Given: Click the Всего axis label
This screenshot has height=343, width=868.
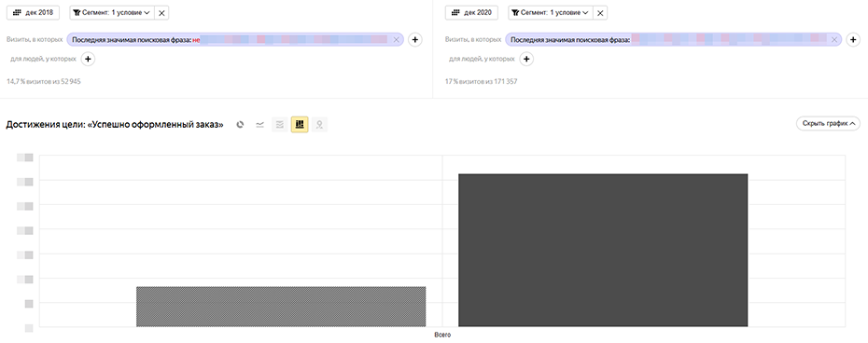Looking at the screenshot, I should 442,335.
